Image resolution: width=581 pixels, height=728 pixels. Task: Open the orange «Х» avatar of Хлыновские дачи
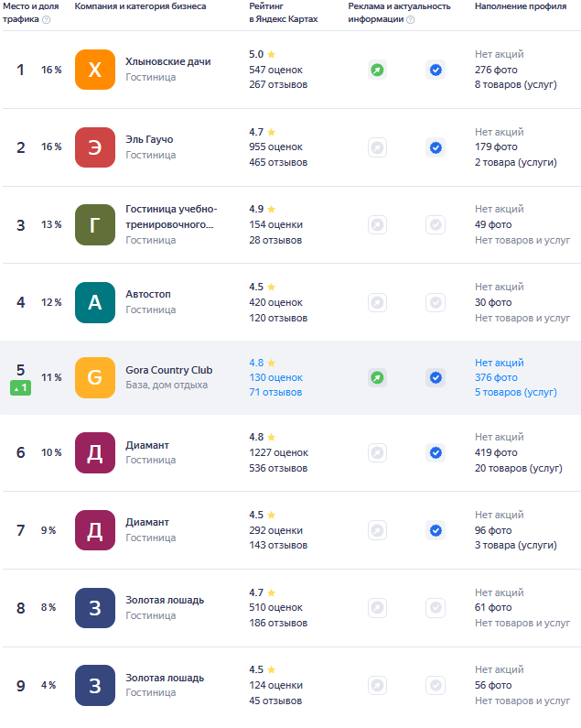[x=95, y=70]
